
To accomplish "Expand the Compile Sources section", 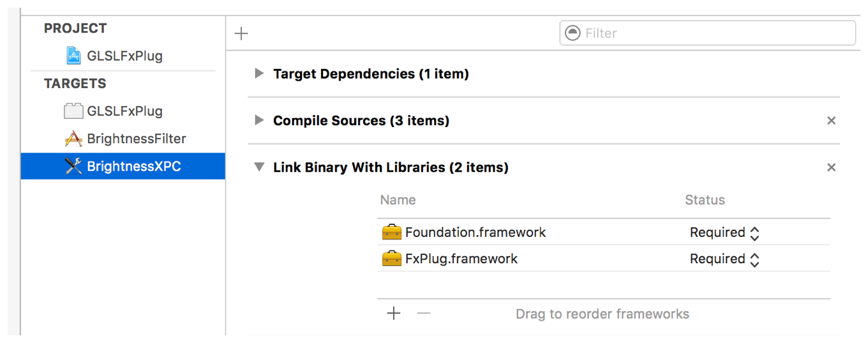I will [x=258, y=120].
